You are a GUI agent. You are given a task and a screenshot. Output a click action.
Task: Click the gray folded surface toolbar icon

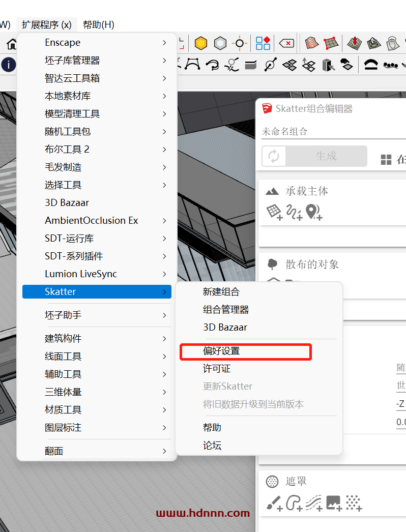pyautogui.click(x=250, y=65)
